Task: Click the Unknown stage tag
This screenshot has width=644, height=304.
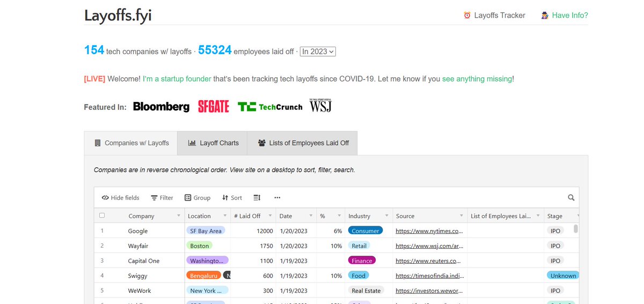Action: 562,276
